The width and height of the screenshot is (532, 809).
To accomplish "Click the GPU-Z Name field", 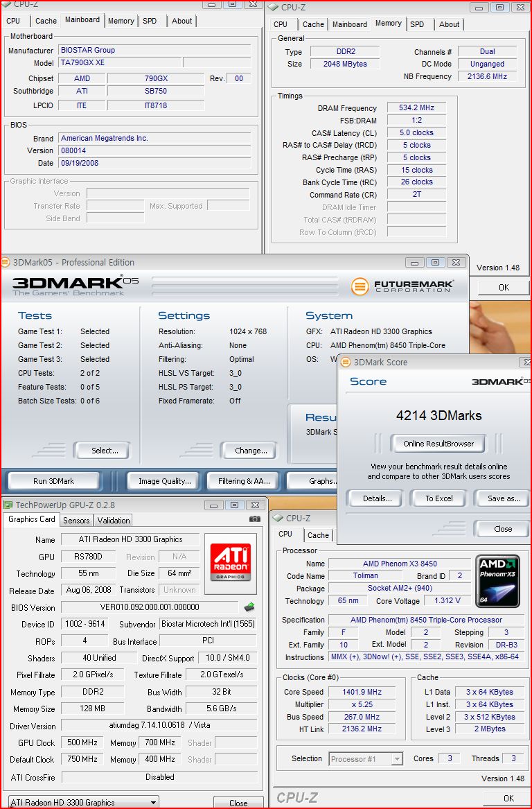I will [130, 539].
